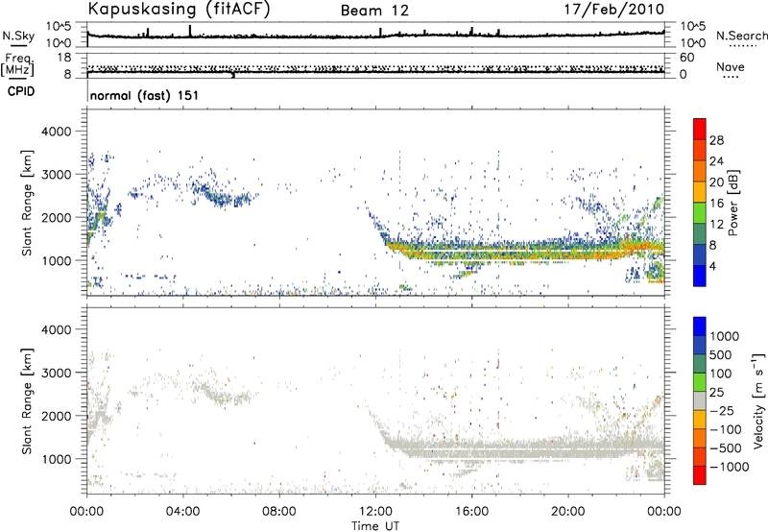This screenshot has height=532, width=768.
Task: Click the 'N.Sky' legend label
Action: click(18, 36)
